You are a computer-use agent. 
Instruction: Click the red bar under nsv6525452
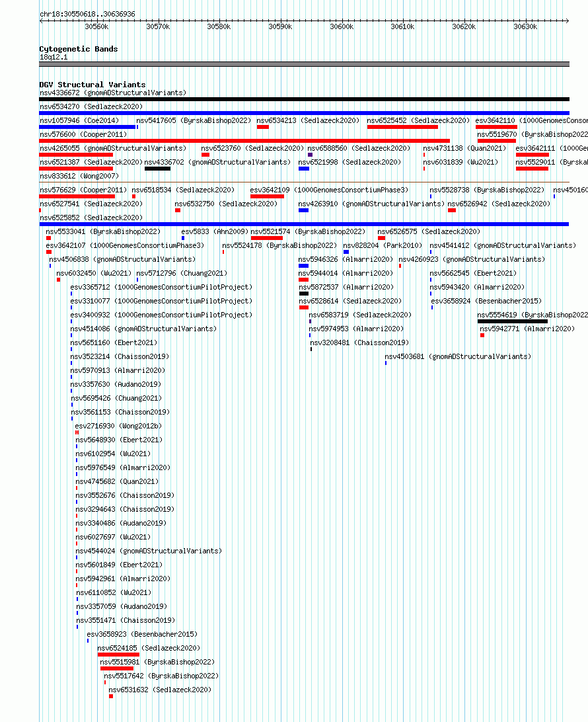pyautogui.click(x=402, y=127)
